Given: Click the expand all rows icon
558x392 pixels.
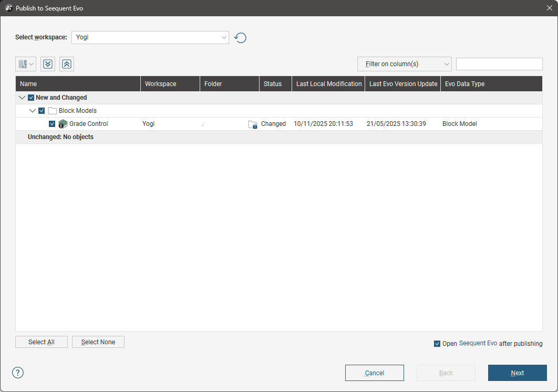Looking at the screenshot, I should 48,64.
